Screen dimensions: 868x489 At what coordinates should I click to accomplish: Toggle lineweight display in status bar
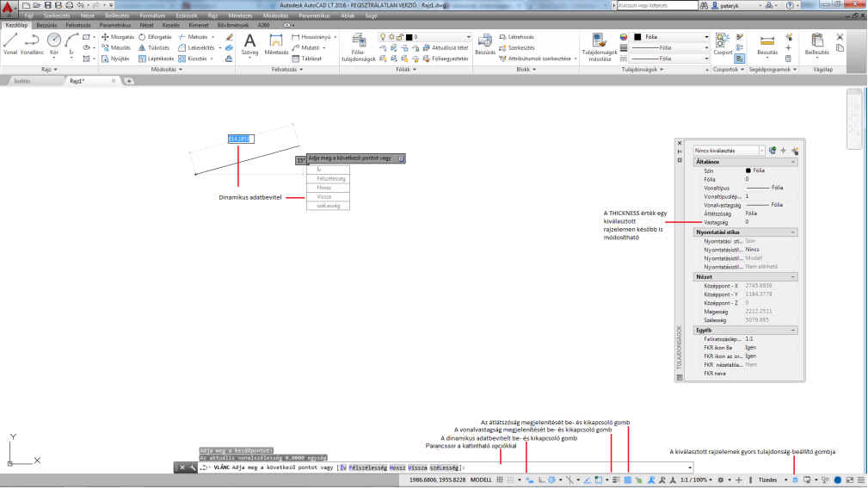(616, 480)
